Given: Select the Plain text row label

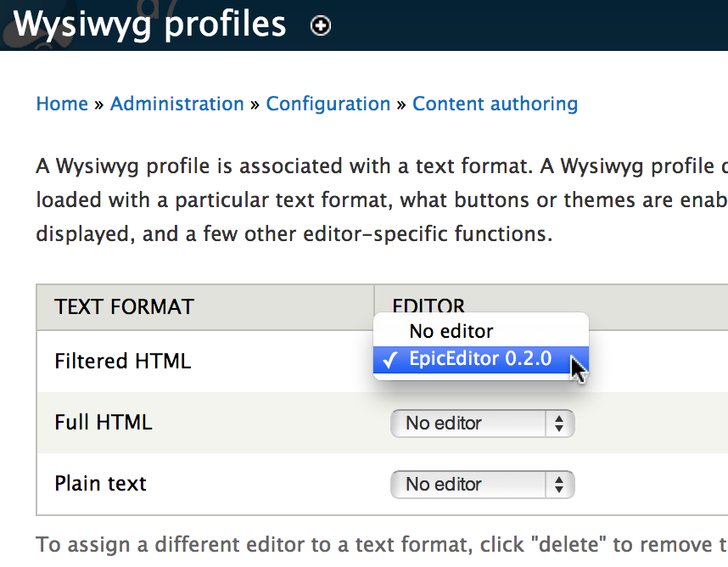Looking at the screenshot, I should click(99, 484).
